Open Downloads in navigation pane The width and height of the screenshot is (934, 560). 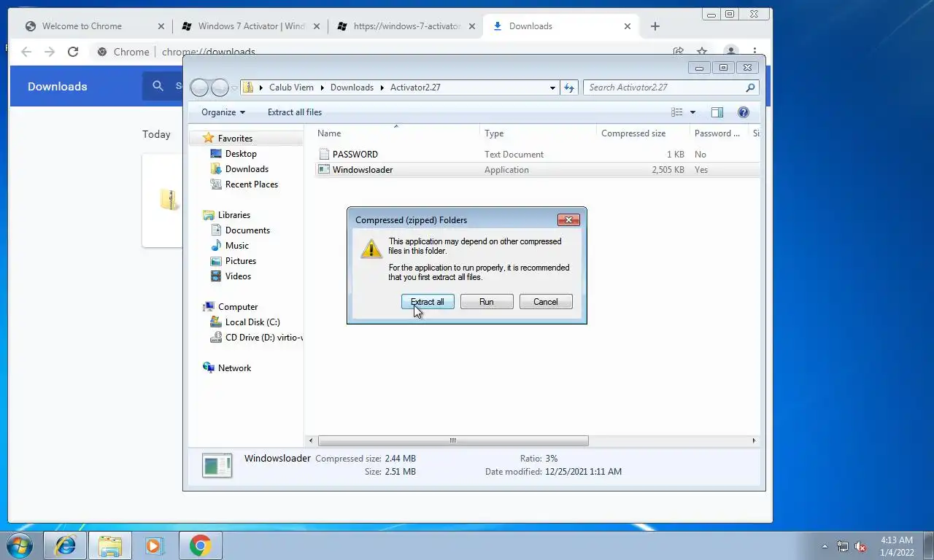click(x=247, y=169)
